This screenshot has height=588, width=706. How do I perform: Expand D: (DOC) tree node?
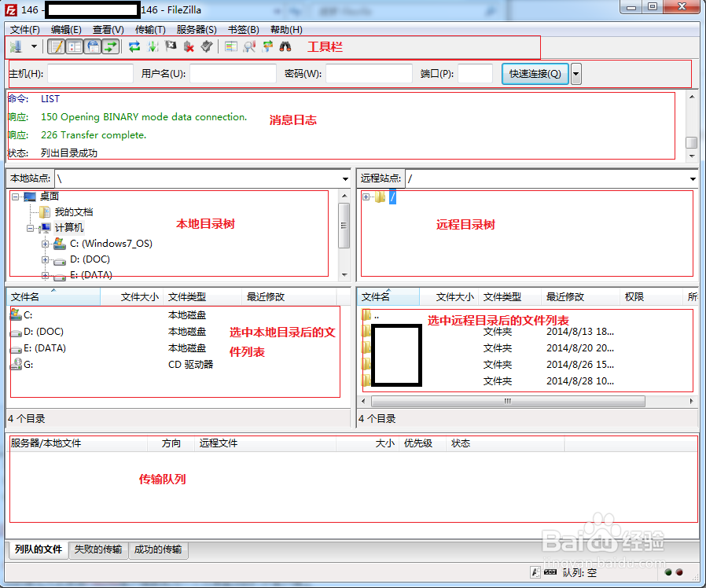[45, 259]
